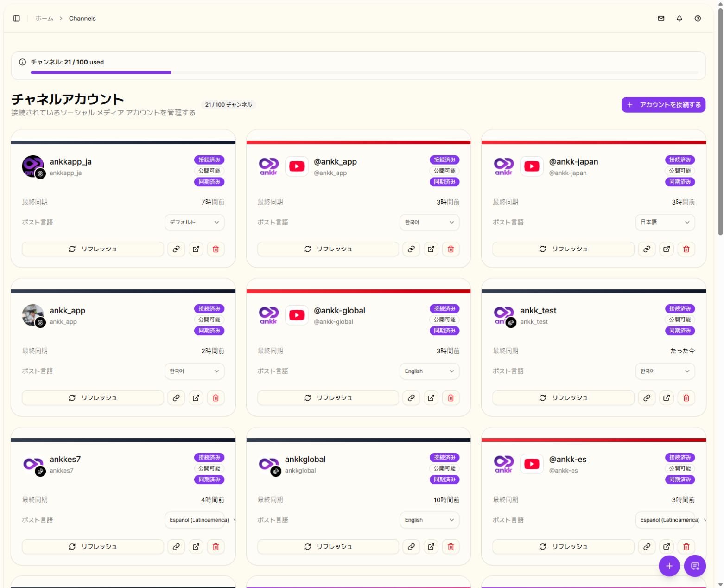Open 日本語 language dropdown for @ankk-japan
The image size is (724, 588).
point(665,223)
